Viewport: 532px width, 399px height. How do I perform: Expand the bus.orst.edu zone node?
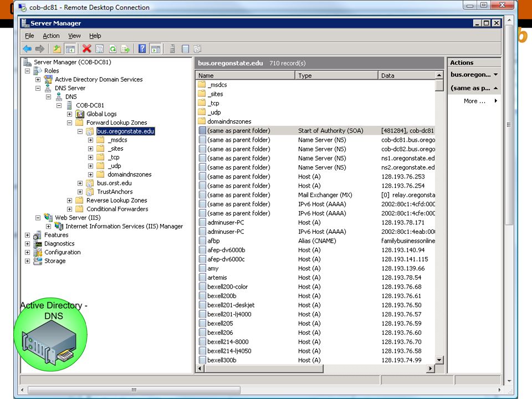(80, 183)
